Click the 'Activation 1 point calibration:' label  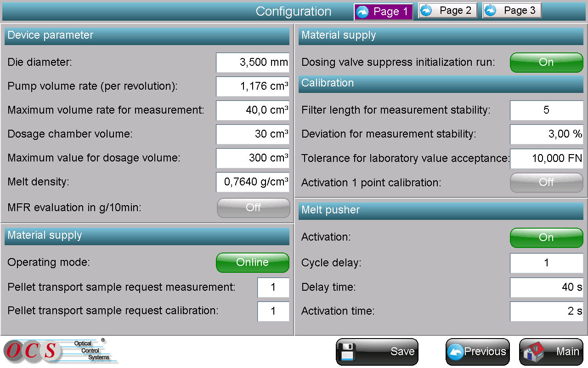click(x=371, y=183)
